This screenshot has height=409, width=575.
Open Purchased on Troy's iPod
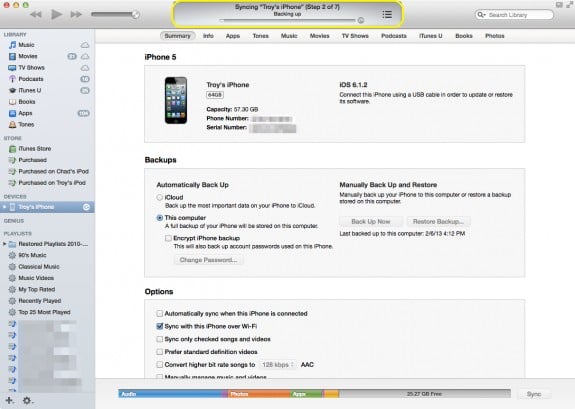pyautogui.click(x=52, y=183)
